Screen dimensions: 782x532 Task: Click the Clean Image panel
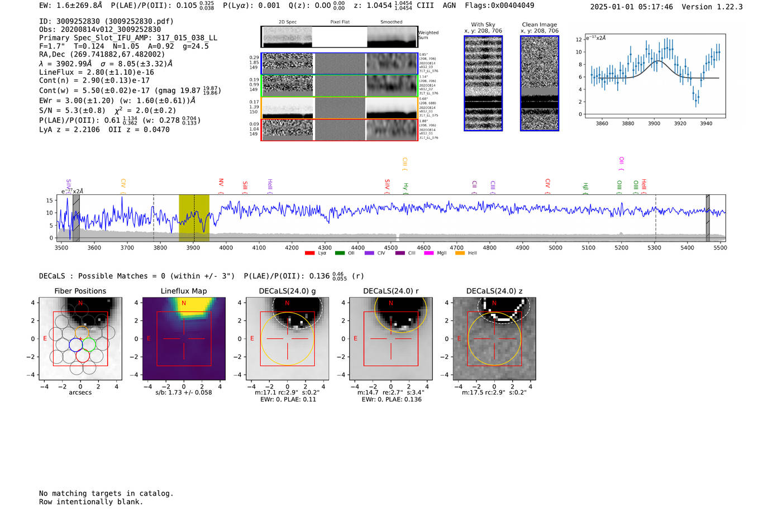[x=540, y=83]
